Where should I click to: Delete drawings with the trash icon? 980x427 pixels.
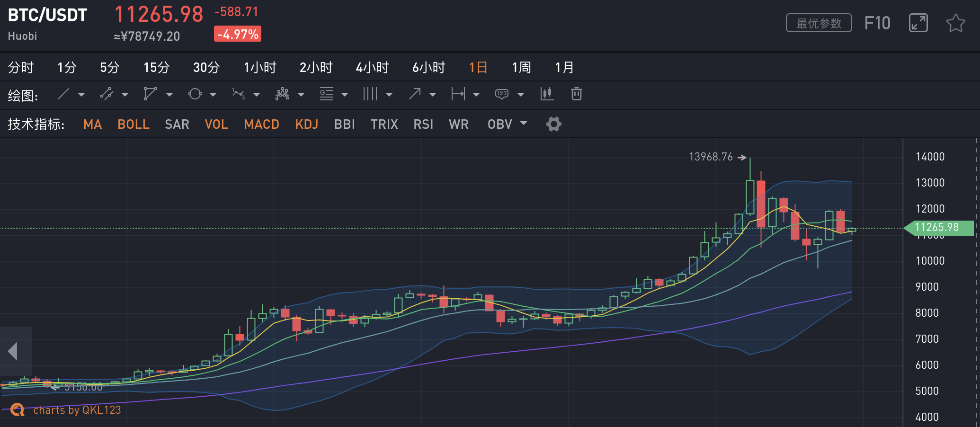pyautogui.click(x=576, y=94)
